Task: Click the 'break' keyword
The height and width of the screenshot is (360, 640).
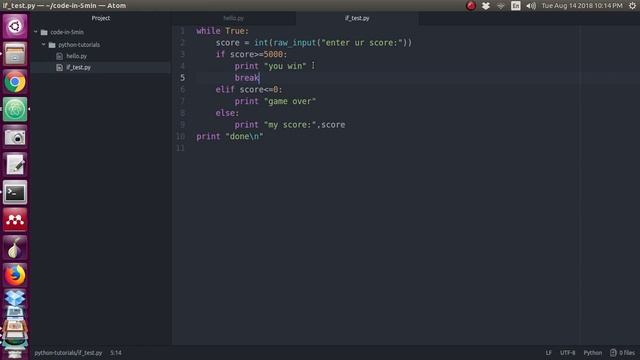Action: (247, 78)
